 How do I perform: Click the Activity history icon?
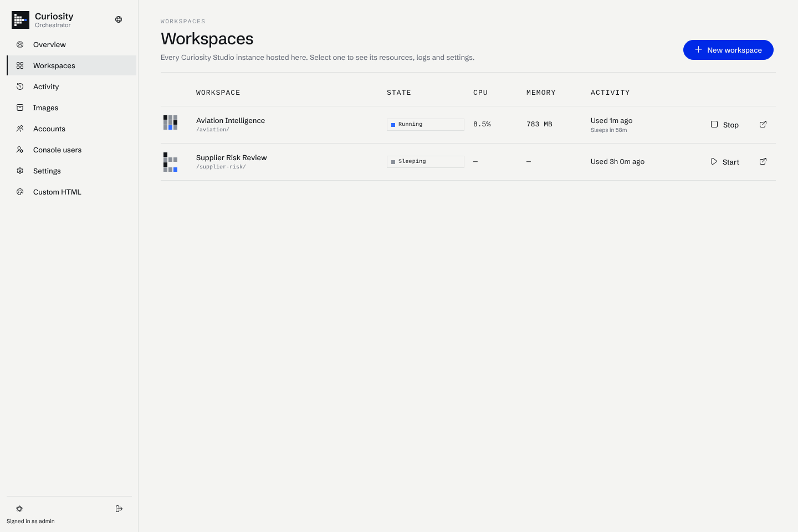20,86
